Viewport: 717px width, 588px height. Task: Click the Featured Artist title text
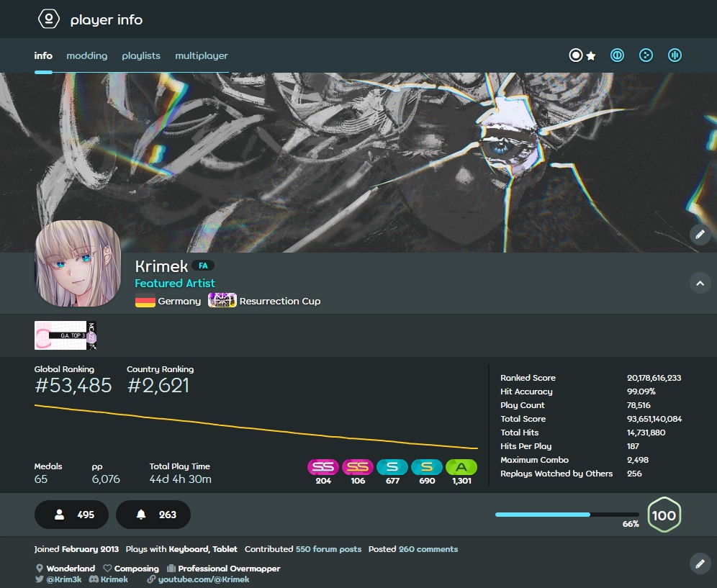tap(175, 283)
